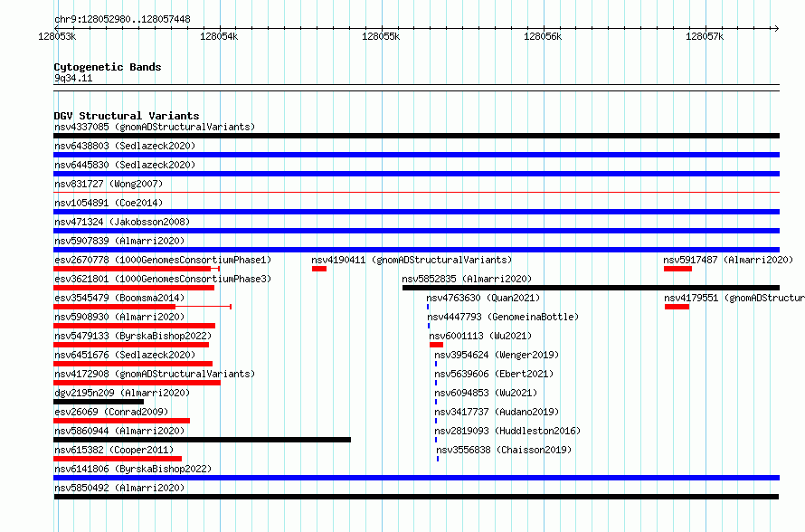Click the black bar under dgv2195n209

point(99,402)
